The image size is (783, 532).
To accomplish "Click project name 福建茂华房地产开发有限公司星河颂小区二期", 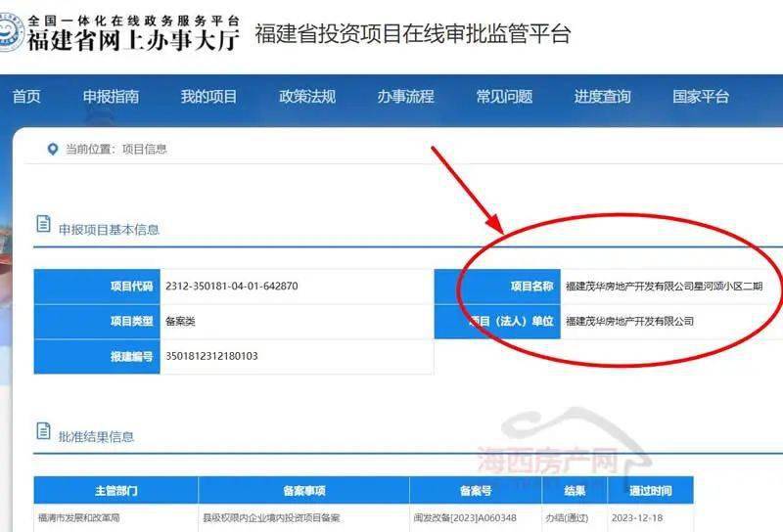I will pyautogui.click(x=664, y=286).
